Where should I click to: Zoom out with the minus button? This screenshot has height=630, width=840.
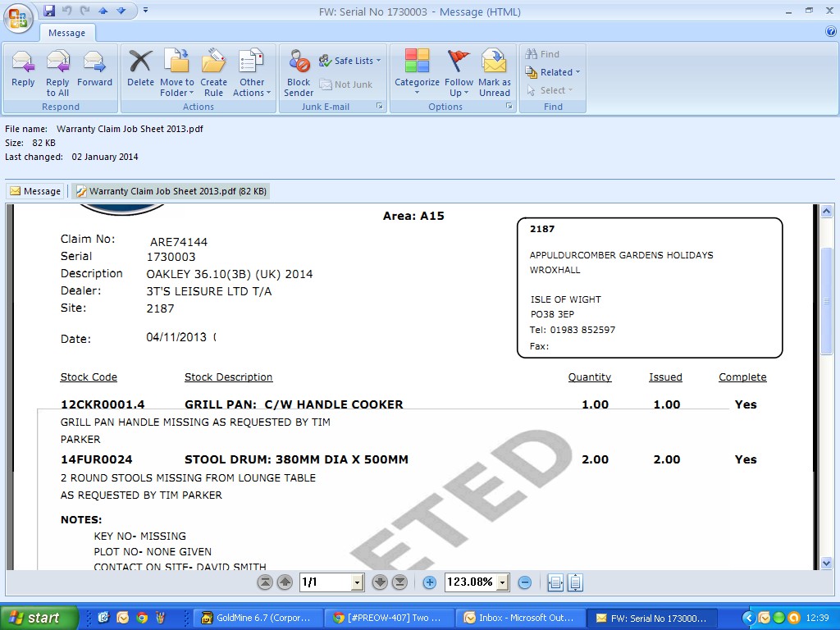click(525, 582)
